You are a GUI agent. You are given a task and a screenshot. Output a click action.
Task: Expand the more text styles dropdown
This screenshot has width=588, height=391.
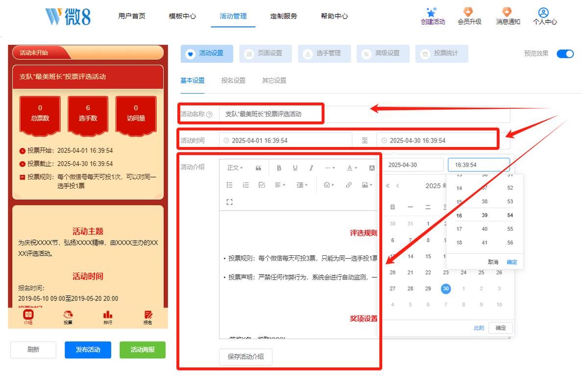330,168
